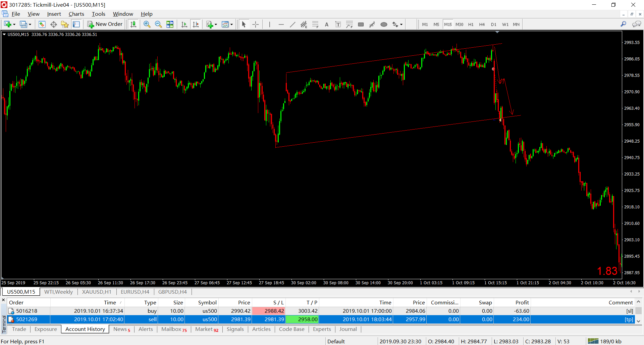Image resolution: width=644 pixels, height=345 pixels.
Task: Open the Charts menu
Action: coord(76,14)
